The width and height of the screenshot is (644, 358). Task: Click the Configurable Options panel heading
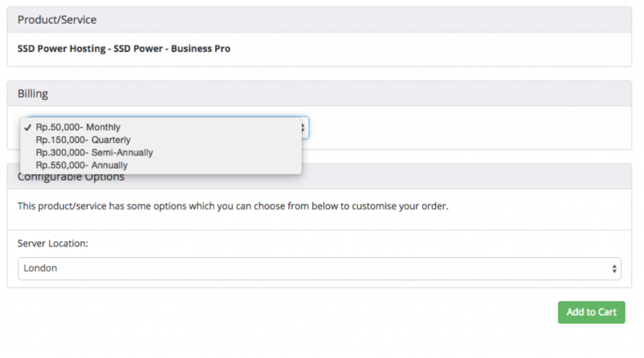pyautogui.click(x=71, y=178)
